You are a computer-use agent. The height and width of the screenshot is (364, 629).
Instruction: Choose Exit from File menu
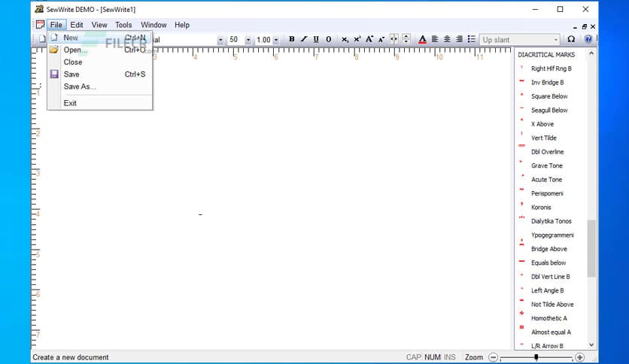pos(100,103)
